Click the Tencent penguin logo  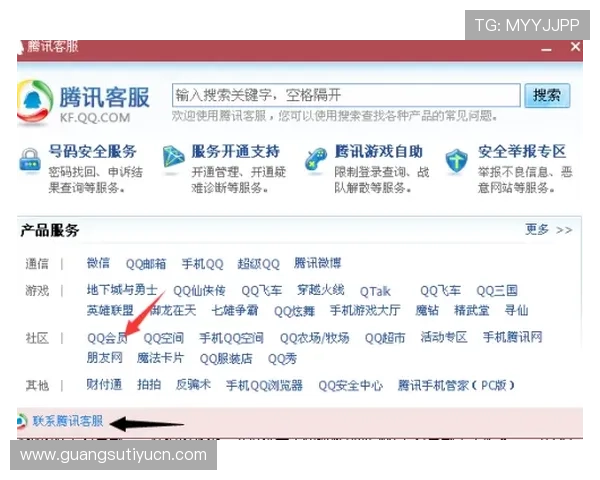[34, 103]
